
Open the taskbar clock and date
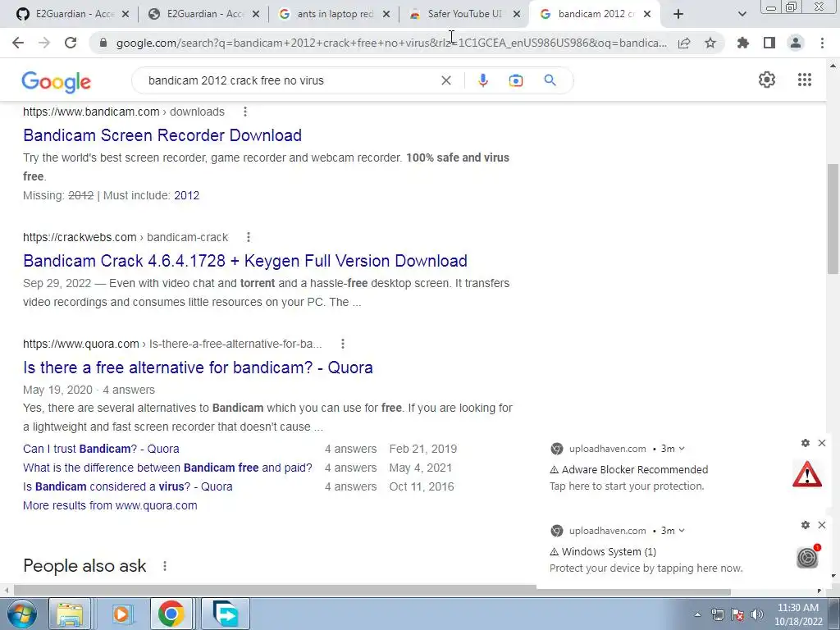pos(797,614)
